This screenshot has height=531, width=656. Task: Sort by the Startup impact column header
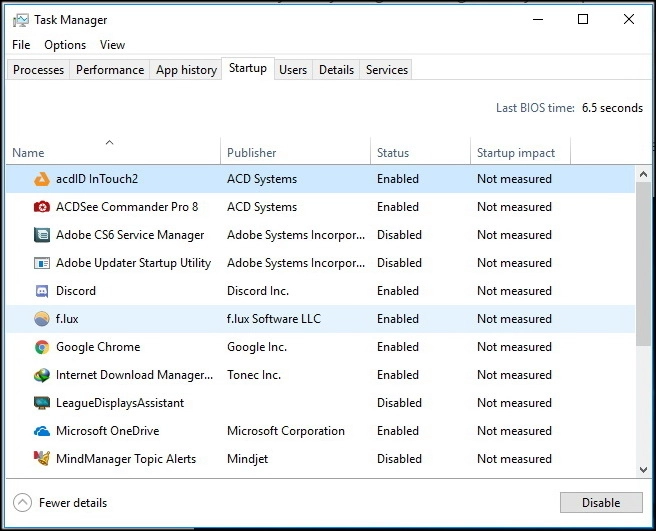click(x=520, y=151)
